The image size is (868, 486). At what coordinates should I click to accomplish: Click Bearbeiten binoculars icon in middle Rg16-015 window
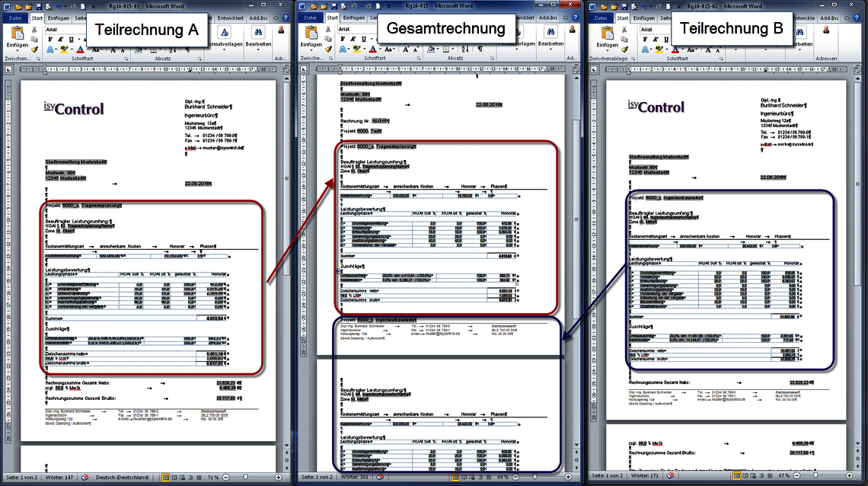click(x=550, y=31)
